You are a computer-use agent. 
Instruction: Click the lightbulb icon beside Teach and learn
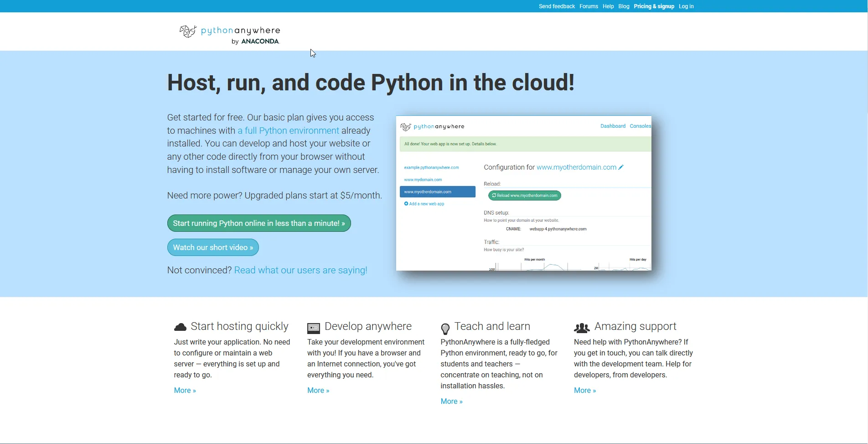(446, 328)
